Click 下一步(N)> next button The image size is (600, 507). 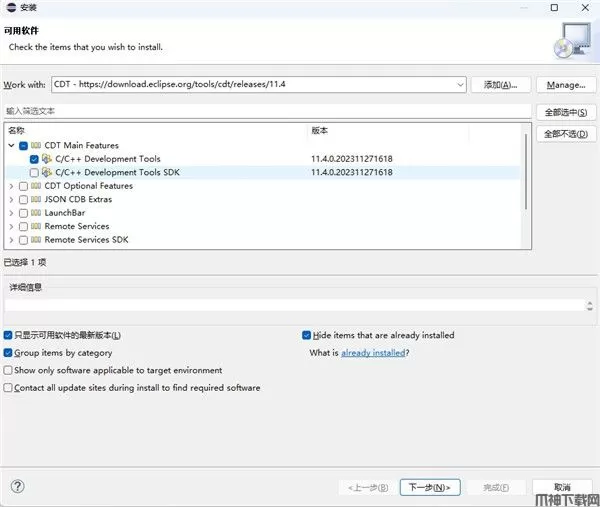(430, 487)
